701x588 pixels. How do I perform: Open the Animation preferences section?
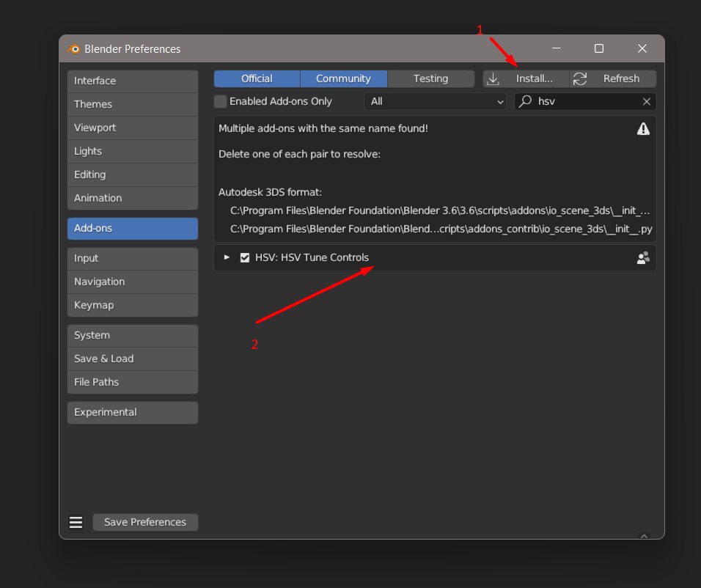[132, 198]
